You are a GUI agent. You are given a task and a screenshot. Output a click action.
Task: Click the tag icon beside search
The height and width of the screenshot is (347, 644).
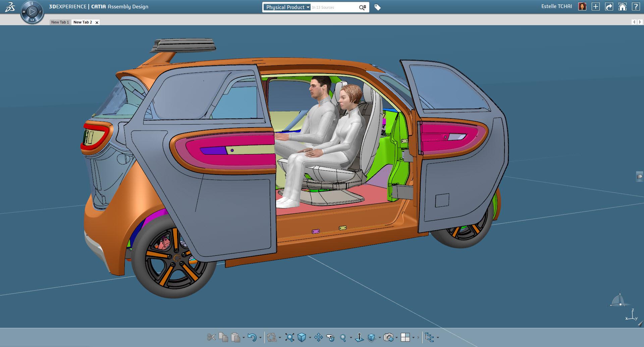pos(377,7)
